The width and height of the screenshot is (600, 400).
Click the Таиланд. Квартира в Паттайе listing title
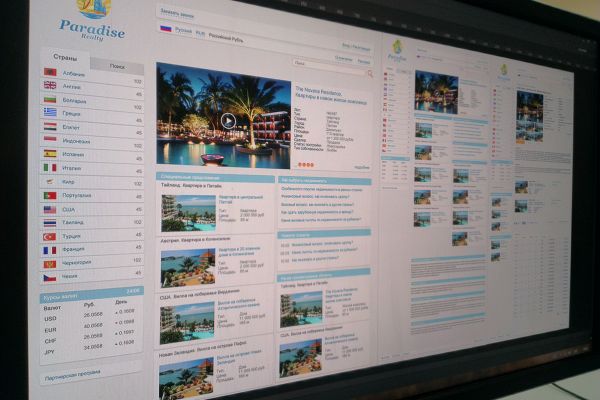191,185
